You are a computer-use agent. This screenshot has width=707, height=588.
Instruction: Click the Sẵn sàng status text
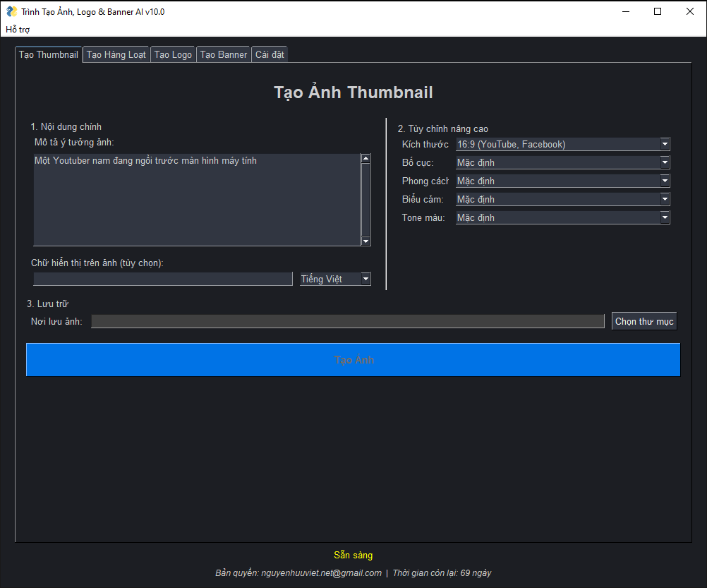click(353, 555)
